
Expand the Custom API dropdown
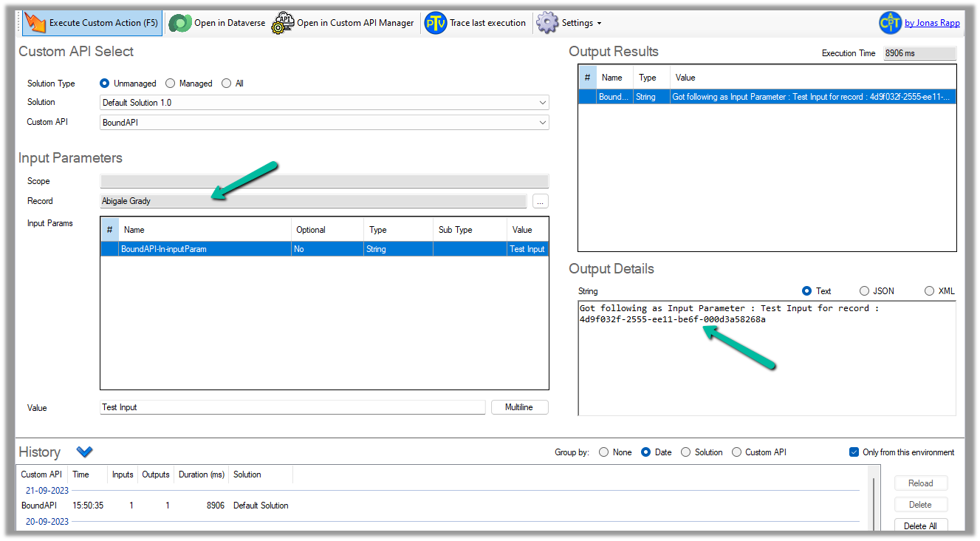pos(543,123)
